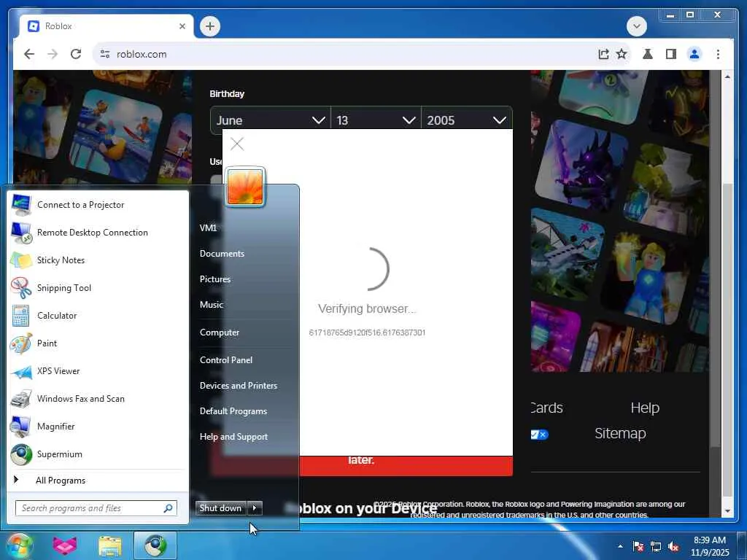
Task: Click the scrollbar down arrow
Action: point(727,511)
